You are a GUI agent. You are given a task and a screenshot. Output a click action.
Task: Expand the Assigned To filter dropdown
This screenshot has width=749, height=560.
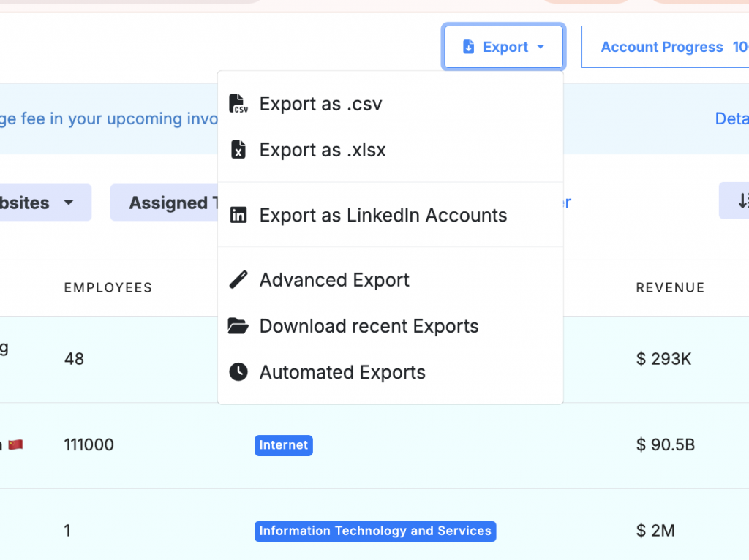click(x=165, y=203)
